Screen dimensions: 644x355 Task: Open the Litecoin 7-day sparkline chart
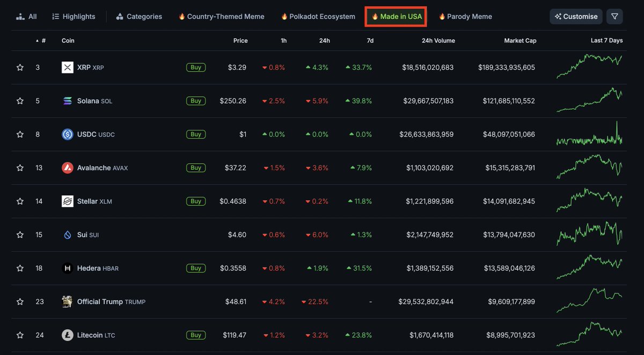(589, 334)
